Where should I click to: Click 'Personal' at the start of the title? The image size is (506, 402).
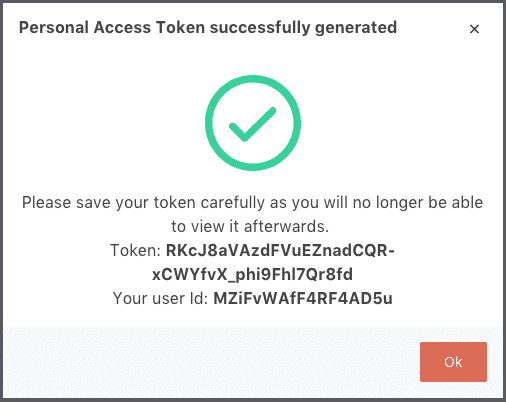click(54, 27)
